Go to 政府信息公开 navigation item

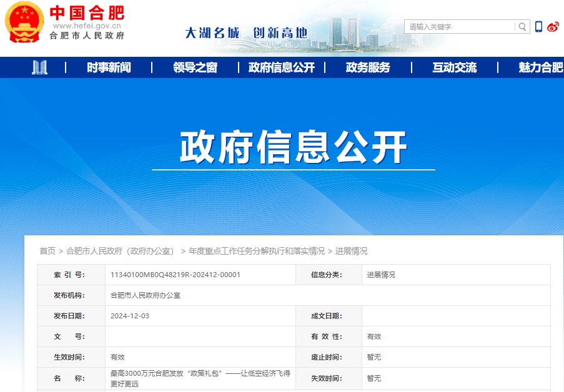coord(282,67)
